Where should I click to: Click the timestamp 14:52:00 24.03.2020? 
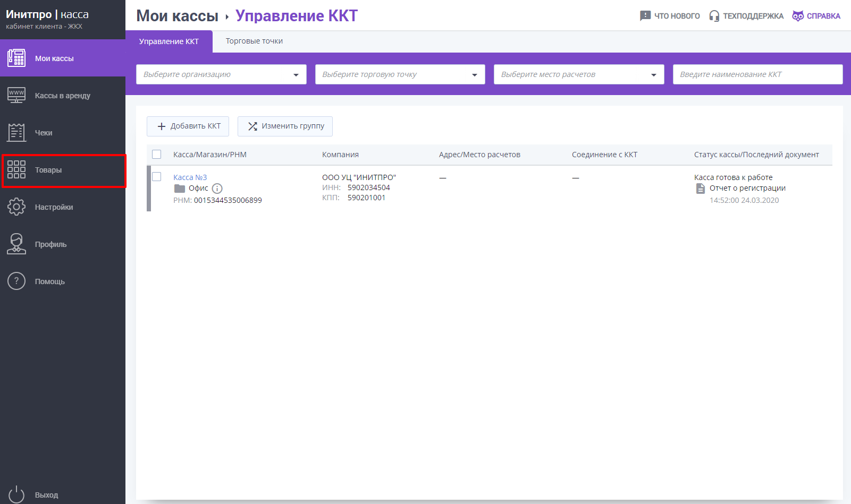[x=744, y=200]
